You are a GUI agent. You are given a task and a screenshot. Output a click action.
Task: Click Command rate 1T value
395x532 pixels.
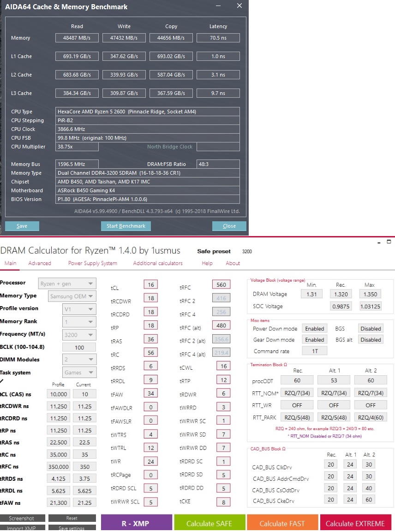(x=315, y=351)
